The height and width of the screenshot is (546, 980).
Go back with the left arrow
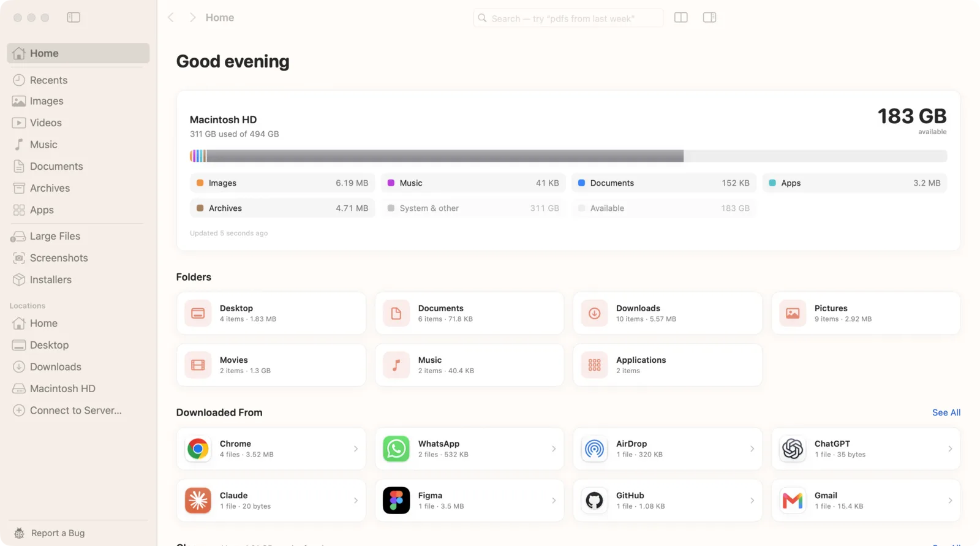171,18
